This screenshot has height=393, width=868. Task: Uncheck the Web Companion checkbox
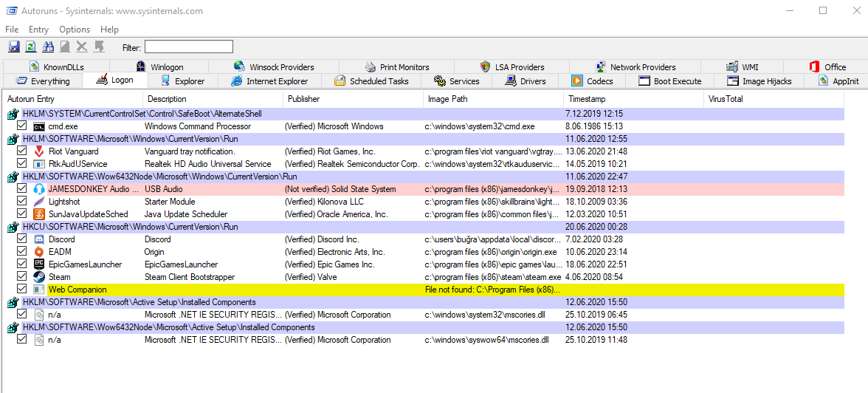pyautogui.click(x=22, y=289)
